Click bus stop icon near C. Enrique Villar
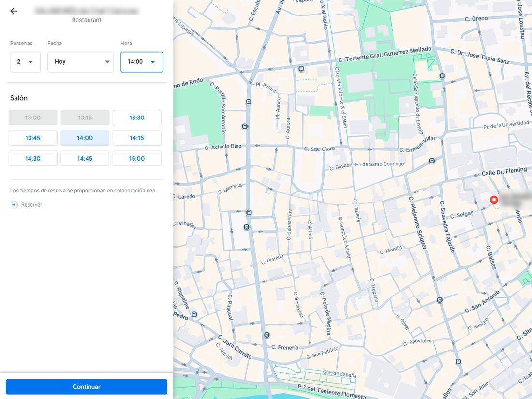This screenshot has width=532, height=399. [432, 161]
